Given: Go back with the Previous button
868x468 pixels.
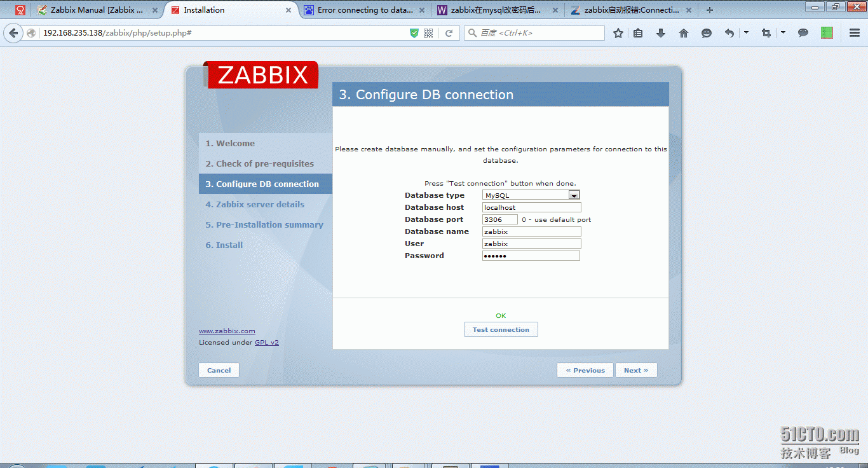Looking at the screenshot, I should pos(585,370).
